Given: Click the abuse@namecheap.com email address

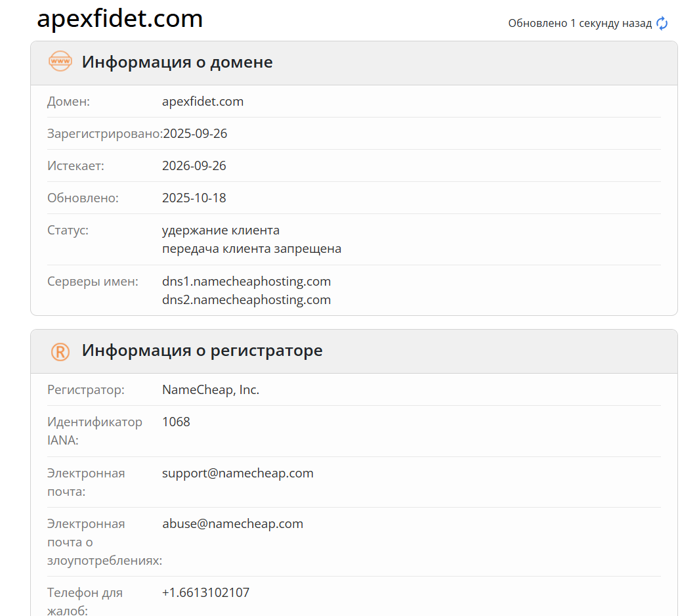Looking at the screenshot, I should click(233, 523).
